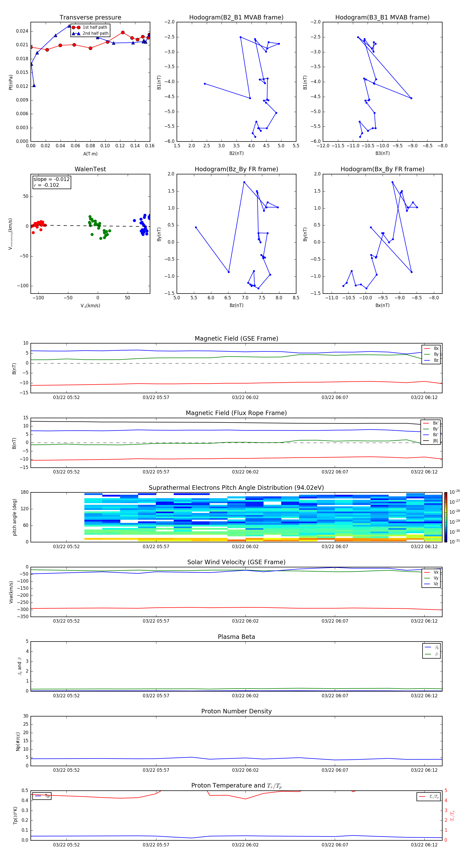Screen dimensions: 473x868
Task: Select 'Vy' in the solar wind legend
Action: [x=431, y=578]
